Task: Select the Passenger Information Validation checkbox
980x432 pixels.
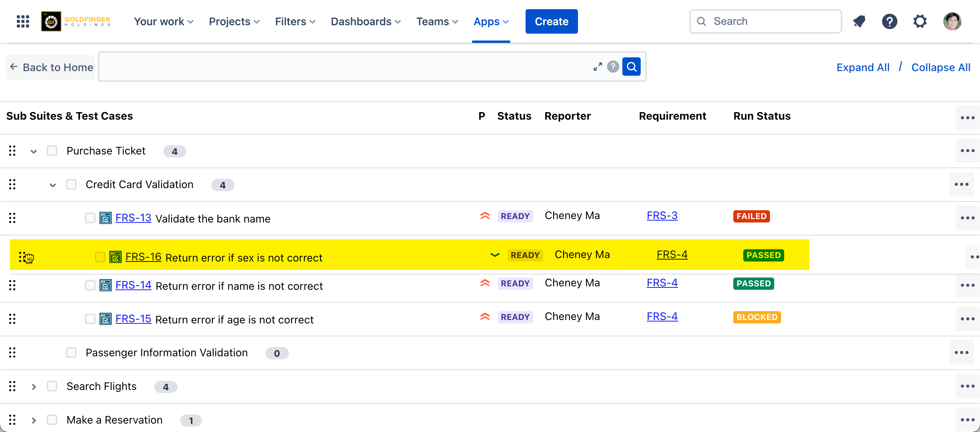Action: coord(71,352)
